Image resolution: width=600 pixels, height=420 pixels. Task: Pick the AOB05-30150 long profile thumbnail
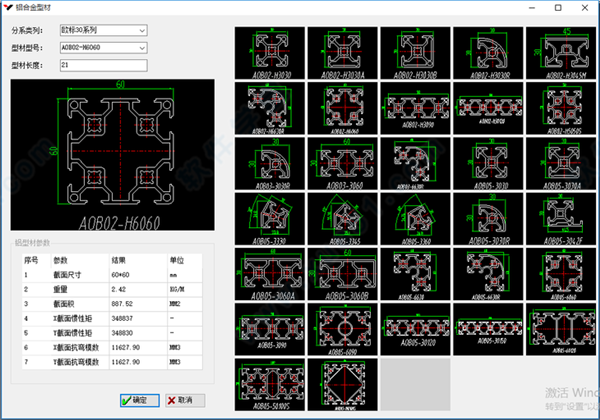(x=488, y=329)
